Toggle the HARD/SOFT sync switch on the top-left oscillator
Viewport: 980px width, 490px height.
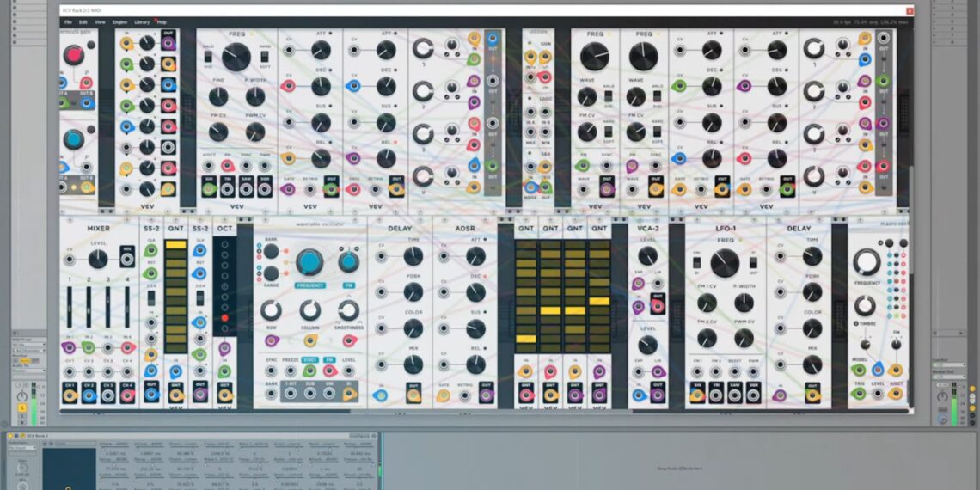266,57
